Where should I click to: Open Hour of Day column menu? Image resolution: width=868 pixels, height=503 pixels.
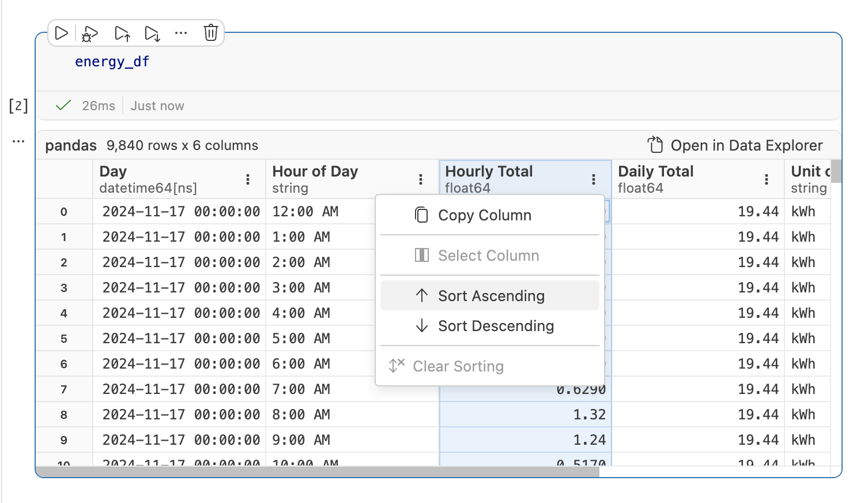pos(421,179)
